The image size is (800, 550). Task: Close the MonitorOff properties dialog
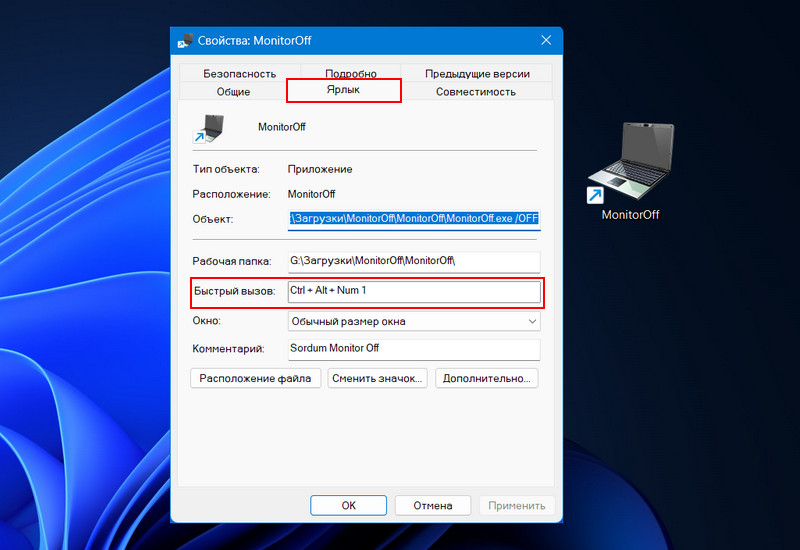click(546, 40)
